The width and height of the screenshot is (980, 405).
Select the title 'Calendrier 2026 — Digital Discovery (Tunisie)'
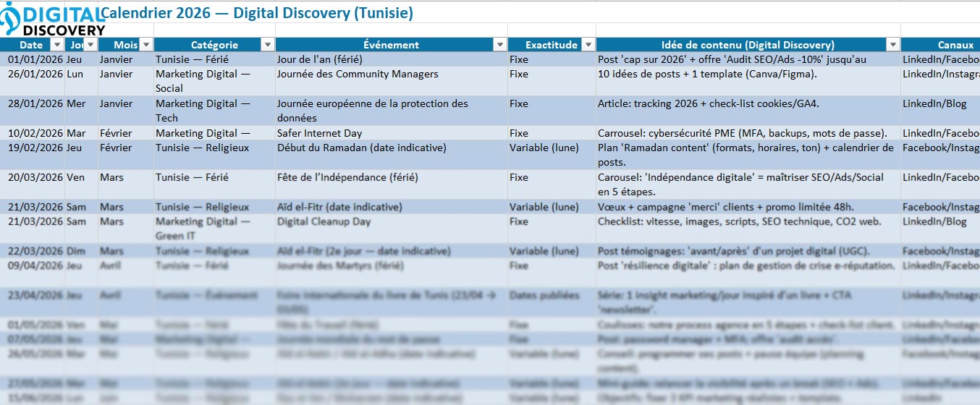pos(256,13)
